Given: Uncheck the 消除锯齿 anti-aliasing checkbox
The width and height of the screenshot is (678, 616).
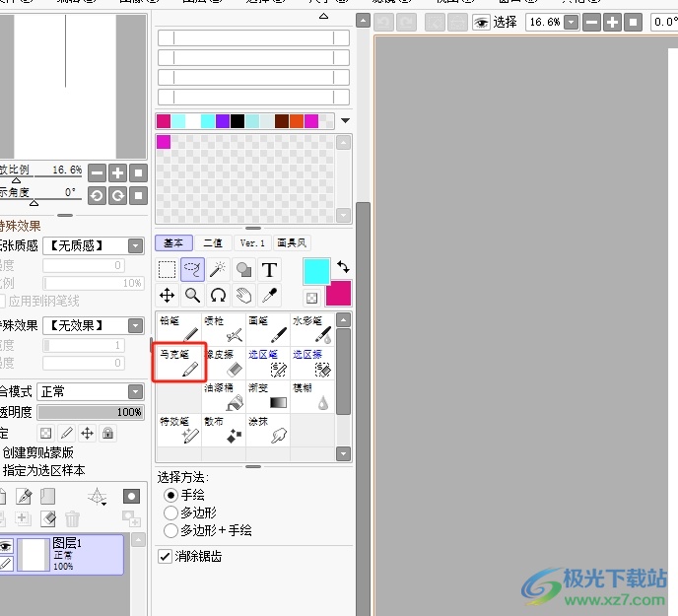Looking at the screenshot, I should (x=165, y=556).
